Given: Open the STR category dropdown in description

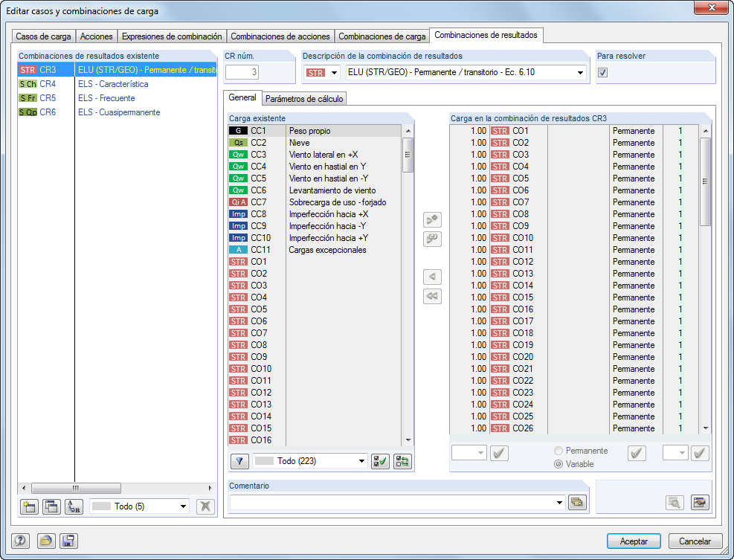Looking at the screenshot, I should (334, 73).
